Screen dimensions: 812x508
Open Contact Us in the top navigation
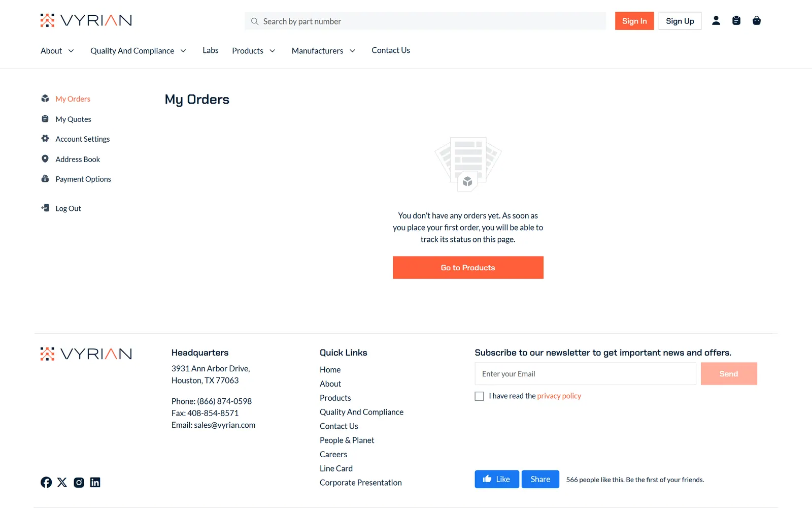tap(391, 50)
